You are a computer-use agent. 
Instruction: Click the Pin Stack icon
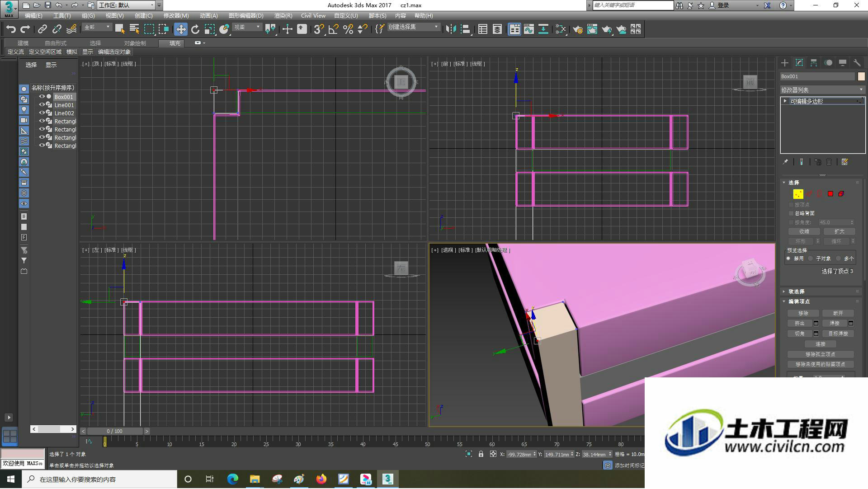(786, 162)
